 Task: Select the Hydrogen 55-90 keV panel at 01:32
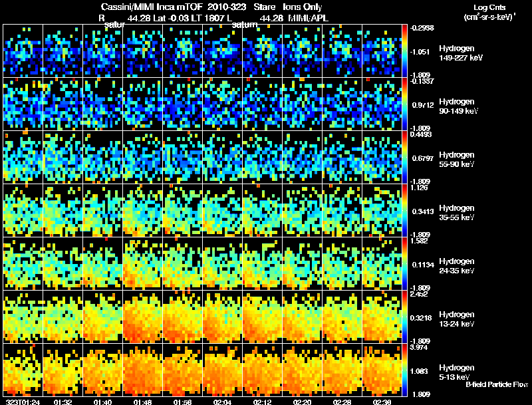pyautogui.click(x=63, y=158)
